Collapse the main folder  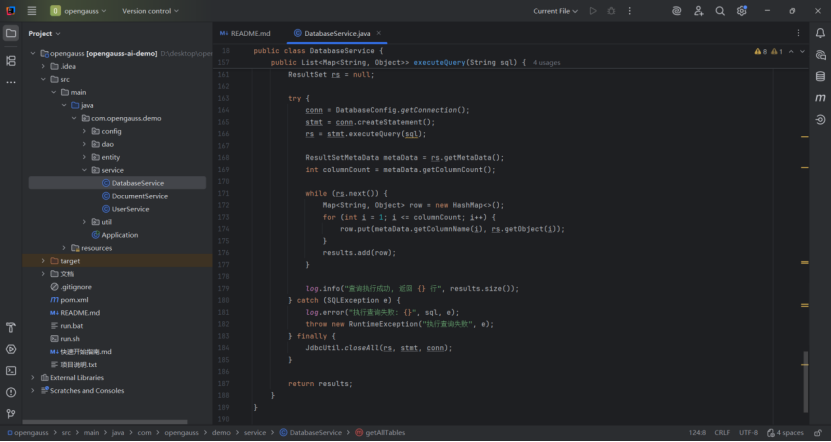pos(54,92)
